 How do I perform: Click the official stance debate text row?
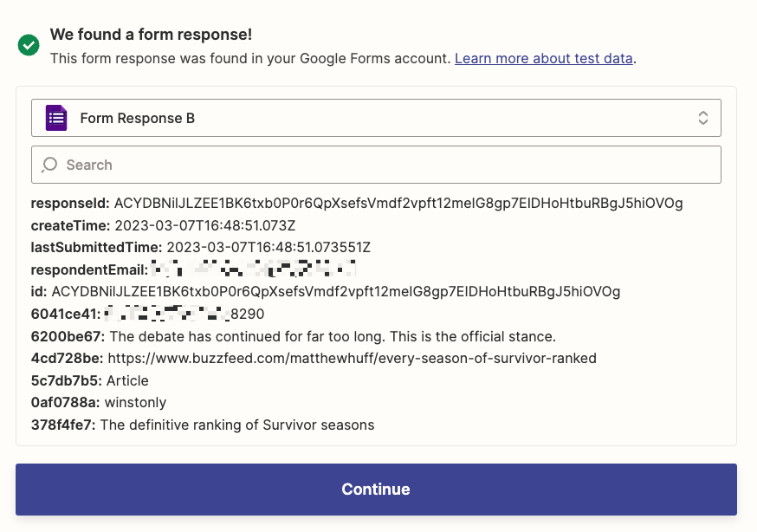point(294,336)
